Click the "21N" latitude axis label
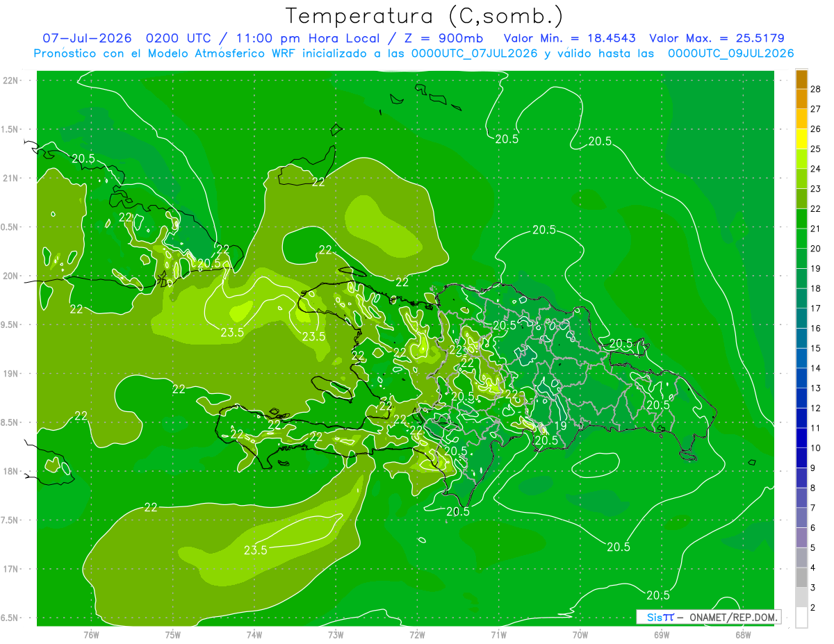Screen dimensions: 834x644 (11, 179)
